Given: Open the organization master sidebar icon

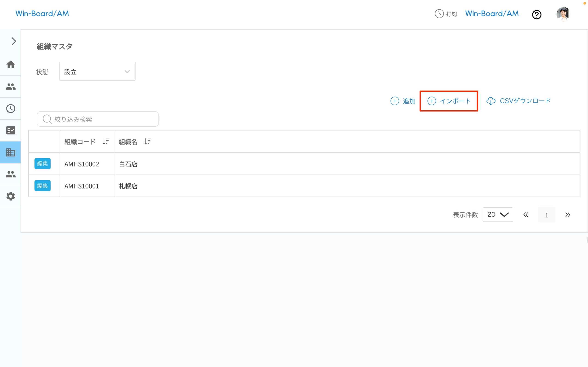Looking at the screenshot, I should pyautogui.click(x=10, y=153).
